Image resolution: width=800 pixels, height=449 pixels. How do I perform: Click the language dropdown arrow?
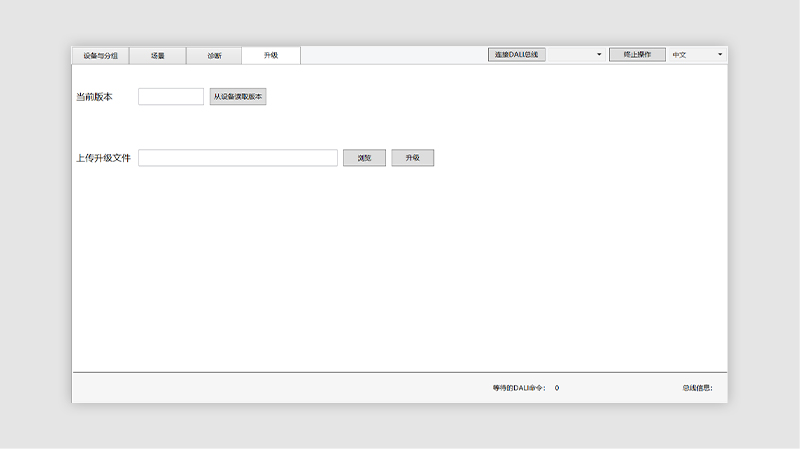pos(720,55)
